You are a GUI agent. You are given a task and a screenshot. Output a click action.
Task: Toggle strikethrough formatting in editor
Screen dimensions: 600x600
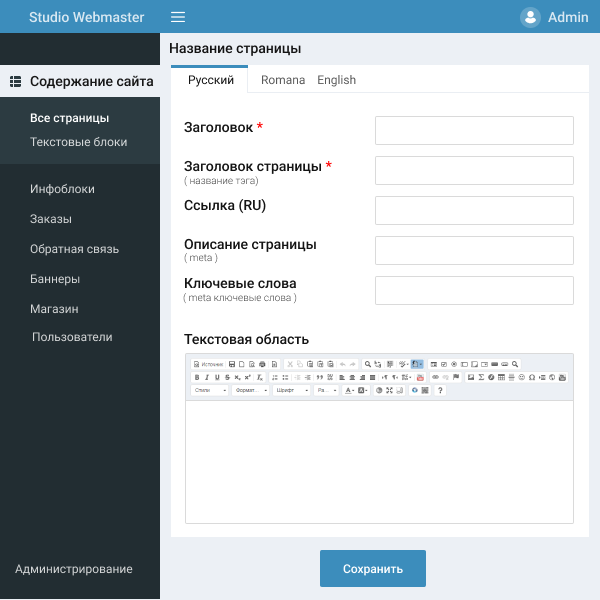tap(227, 377)
